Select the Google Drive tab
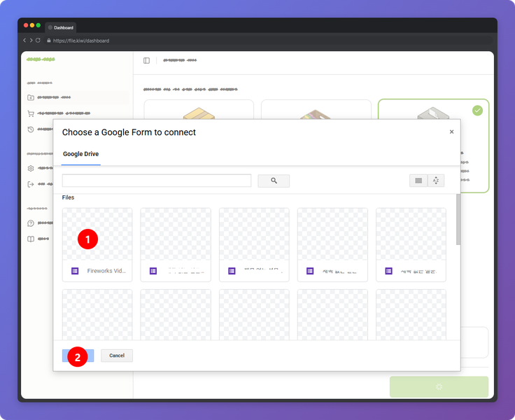Image resolution: width=515 pixels, height=420 pixels. 80,154
